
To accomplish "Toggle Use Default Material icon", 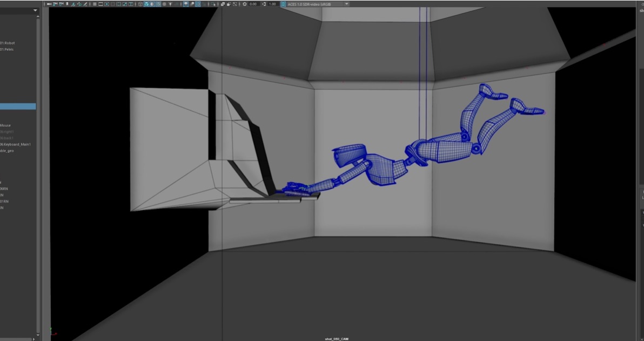I will click(x=152, y=4).
